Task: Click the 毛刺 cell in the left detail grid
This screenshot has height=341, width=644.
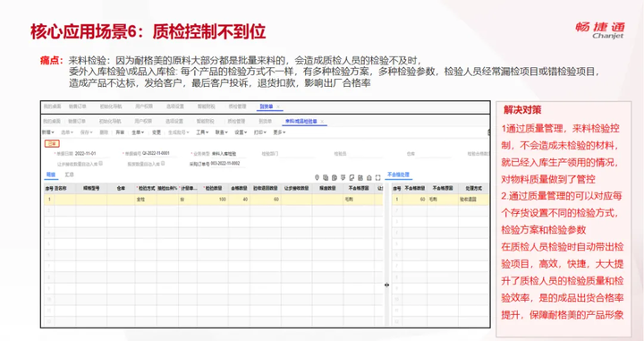Action: click(x=359, y=200)
